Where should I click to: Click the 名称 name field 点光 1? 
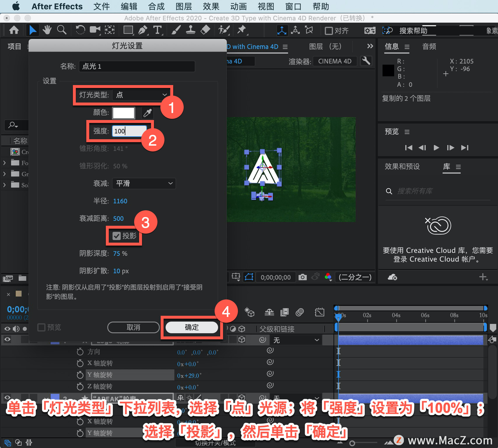137,66
